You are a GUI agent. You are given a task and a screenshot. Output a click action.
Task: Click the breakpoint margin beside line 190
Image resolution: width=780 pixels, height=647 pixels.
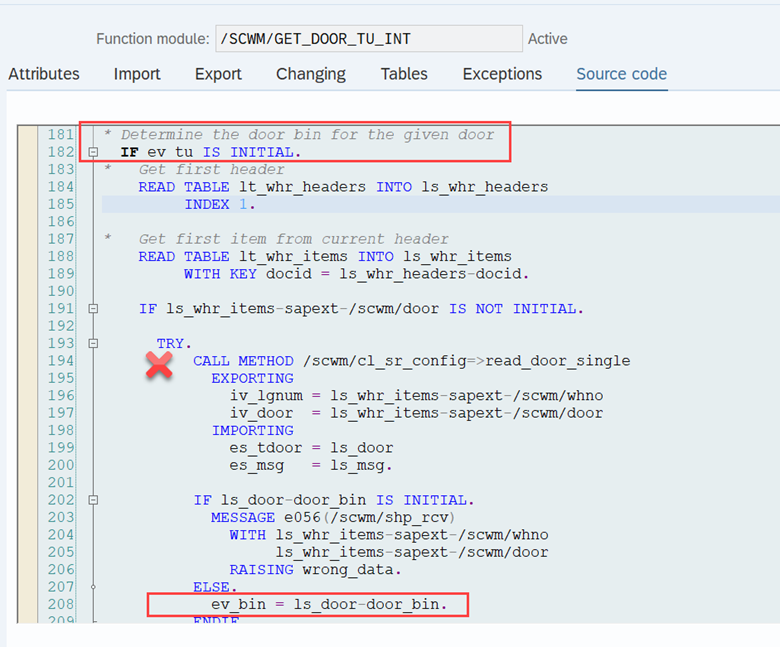27,291
